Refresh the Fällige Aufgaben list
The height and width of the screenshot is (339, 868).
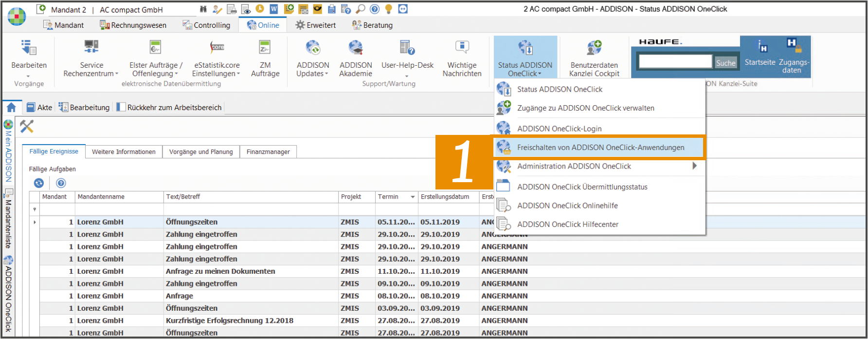(x=39, y=183)
